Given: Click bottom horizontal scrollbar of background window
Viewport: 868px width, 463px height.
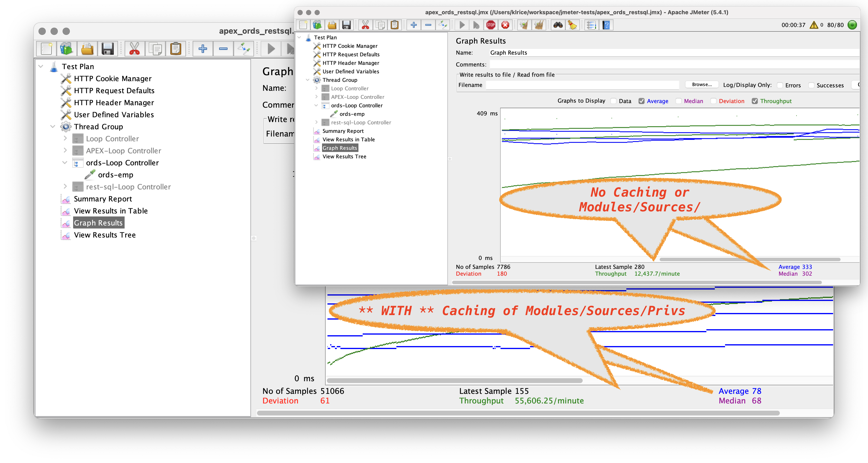Looking at the screenshot, I should pos(518,413).
